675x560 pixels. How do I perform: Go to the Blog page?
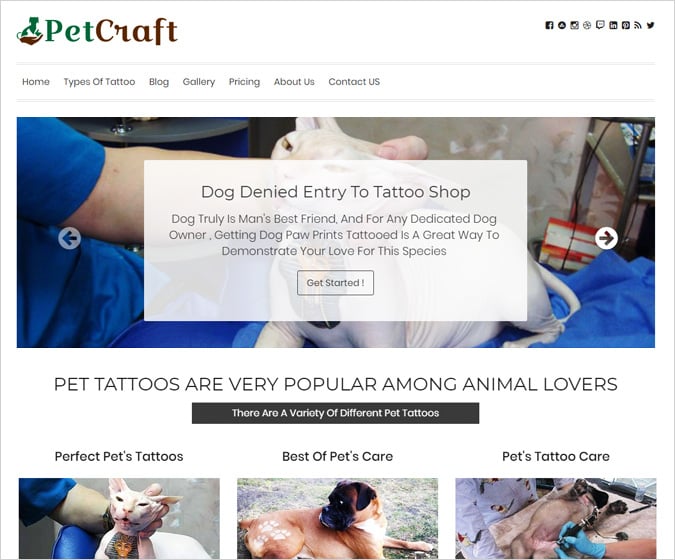(159, 82)
